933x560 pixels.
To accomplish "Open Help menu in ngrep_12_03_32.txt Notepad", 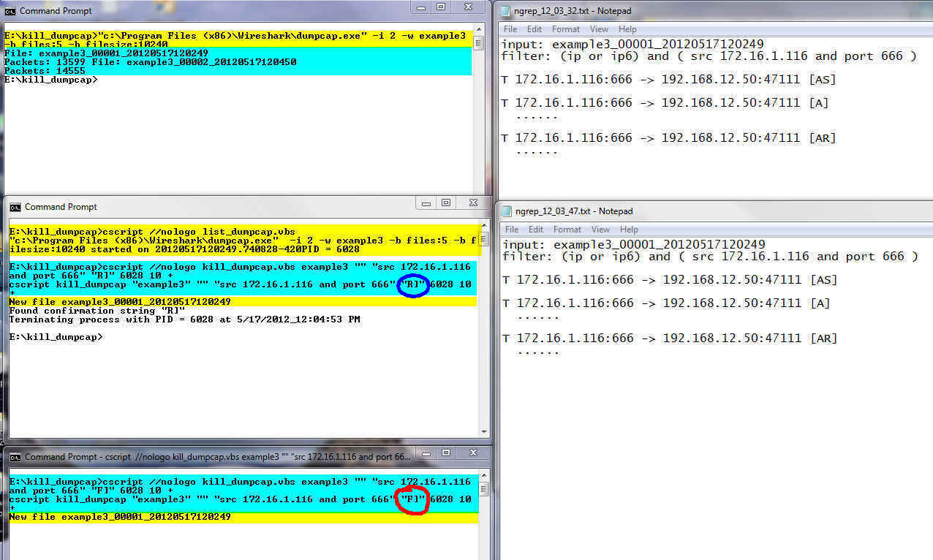I will click(627, 29).
